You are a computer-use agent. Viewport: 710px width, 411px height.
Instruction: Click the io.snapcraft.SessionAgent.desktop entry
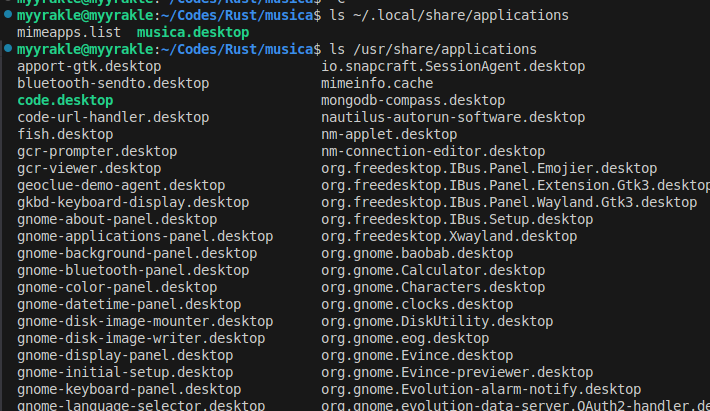point(453,67)
